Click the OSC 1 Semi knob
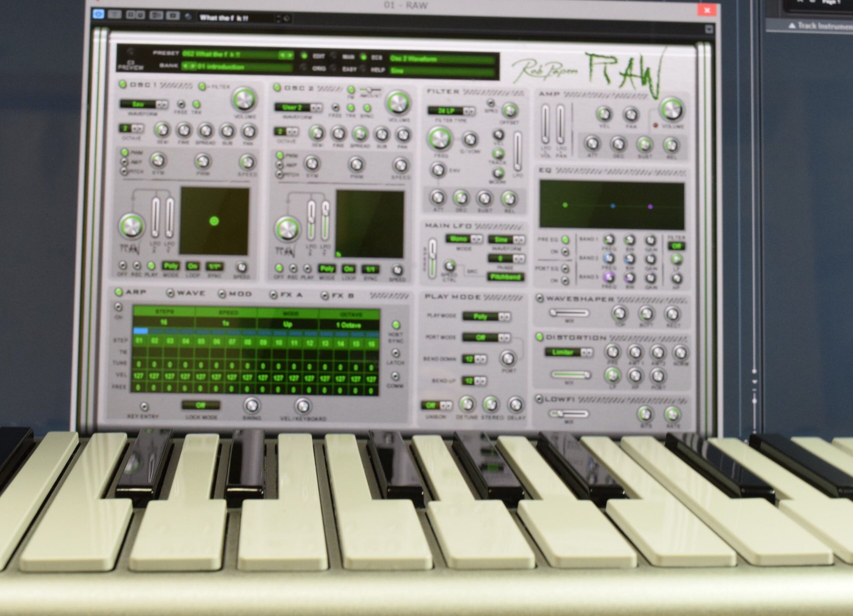The width and height of the screenshot is (853, 616). (162, 130)
